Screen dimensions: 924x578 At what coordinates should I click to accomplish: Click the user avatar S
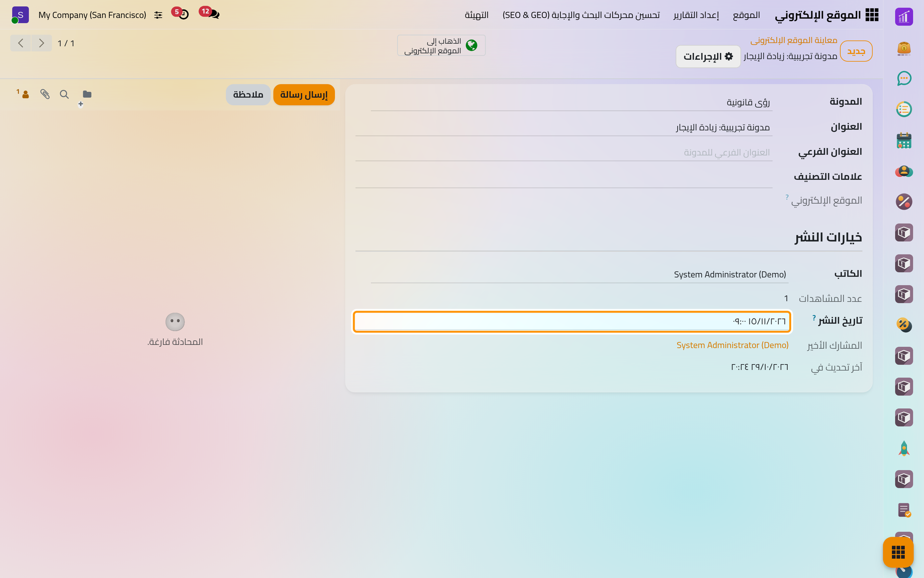[x=20, y=15]
